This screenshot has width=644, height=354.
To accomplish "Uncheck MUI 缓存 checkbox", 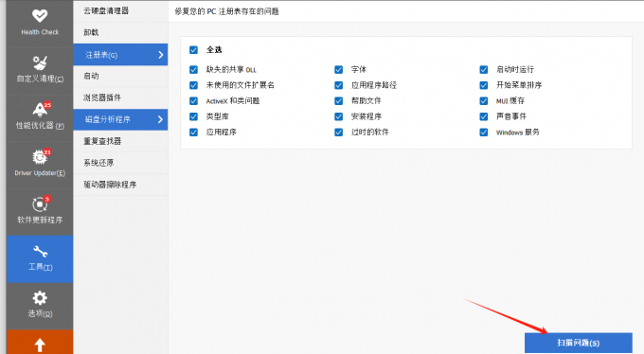I will [x=484, y=101].
